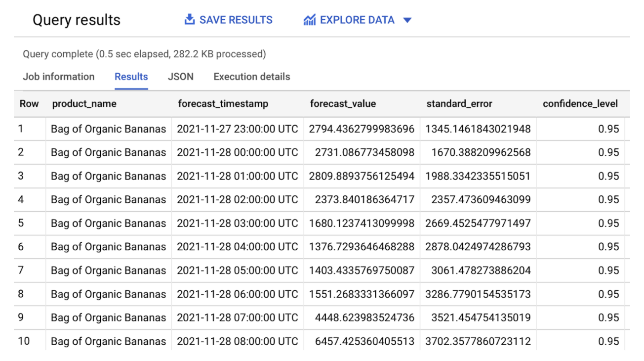This screenshot has width=644, height=361.
Task: Click the forecast_value column header
Action: tap(342, 104)
